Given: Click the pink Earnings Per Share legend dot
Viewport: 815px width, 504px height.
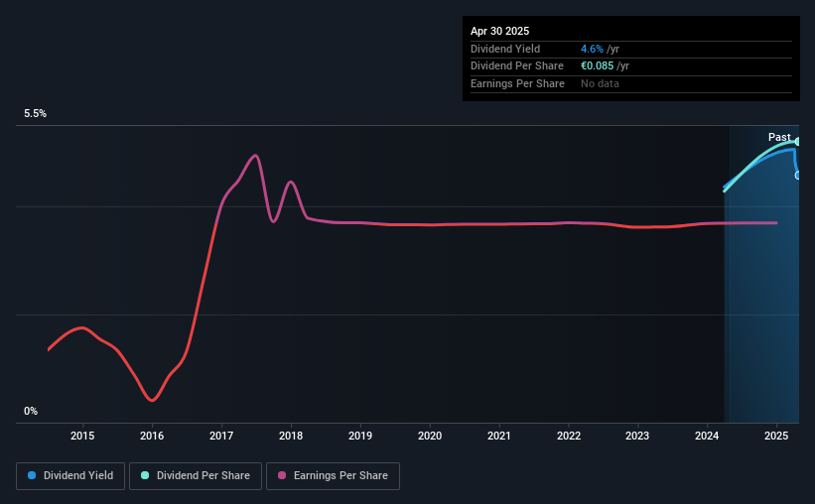Looking at the screenshot, I should tap(282, 475).
